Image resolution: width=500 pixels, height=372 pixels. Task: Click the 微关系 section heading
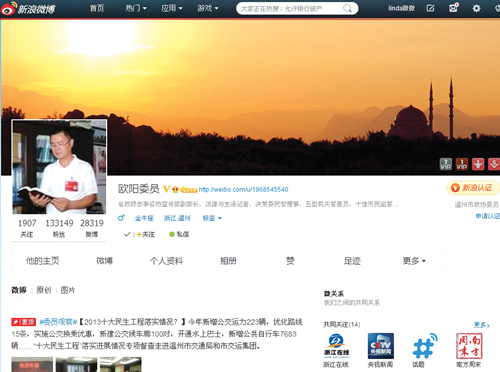tap(334, 294)
